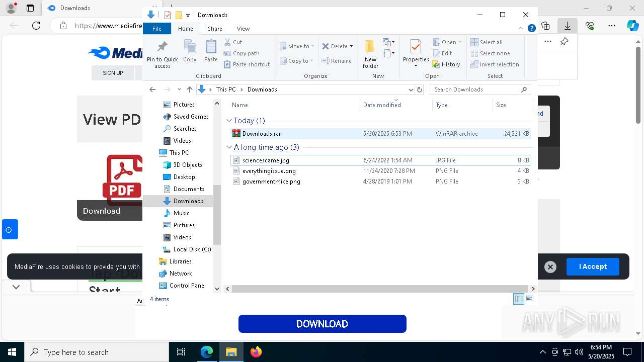Switch to details view icon in status bar

coord(519,299)
